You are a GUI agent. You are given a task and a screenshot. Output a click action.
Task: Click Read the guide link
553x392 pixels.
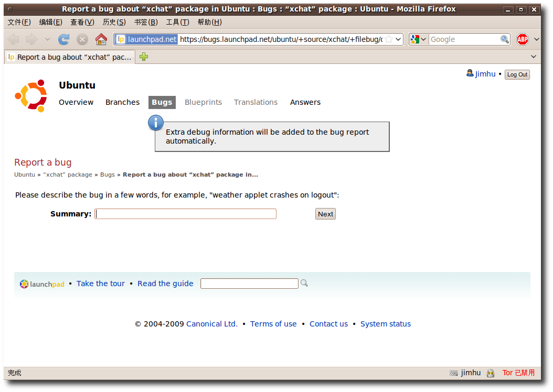(165, 284)
